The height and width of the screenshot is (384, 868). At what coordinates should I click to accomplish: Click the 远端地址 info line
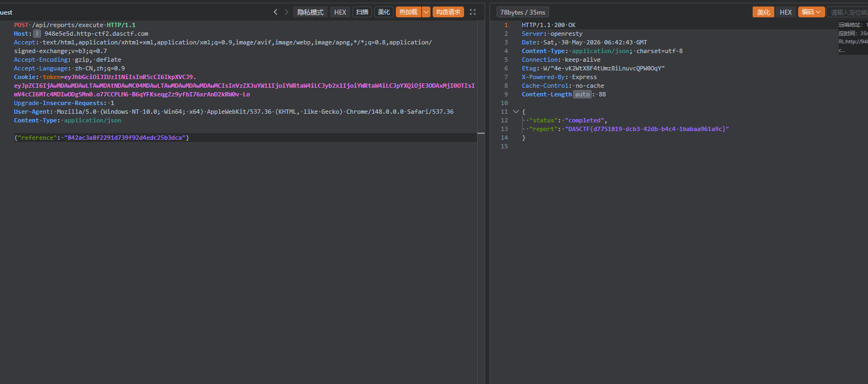853,25
